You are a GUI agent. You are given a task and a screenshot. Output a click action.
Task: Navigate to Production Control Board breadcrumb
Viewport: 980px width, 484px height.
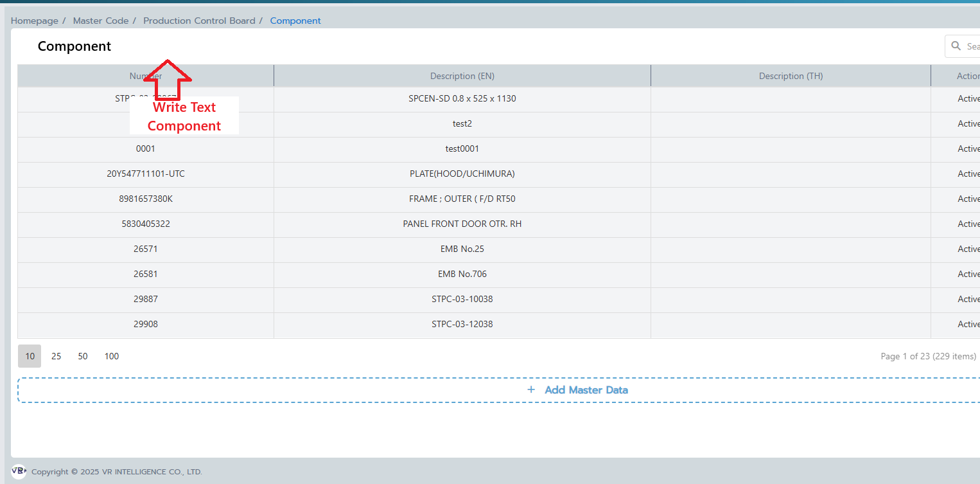click(199, 21)
